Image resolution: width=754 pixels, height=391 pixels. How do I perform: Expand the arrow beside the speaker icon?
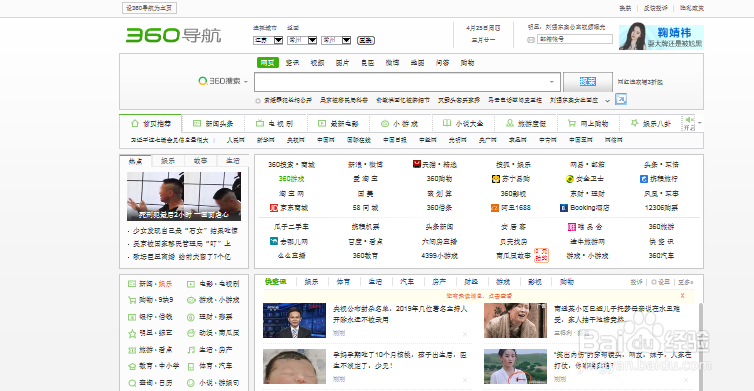(700, 123)
